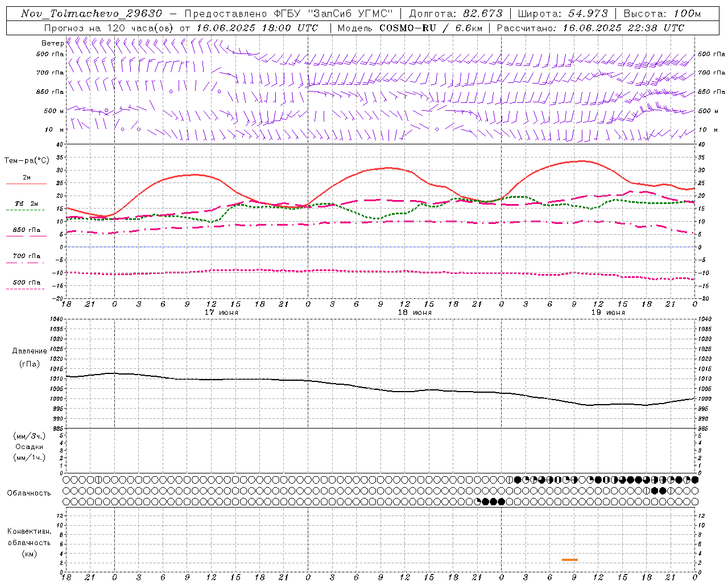Click the station title Nov_Tolmachevo_29630
The height and width of the screenshot is (582, 728).
tap(92, 14)
